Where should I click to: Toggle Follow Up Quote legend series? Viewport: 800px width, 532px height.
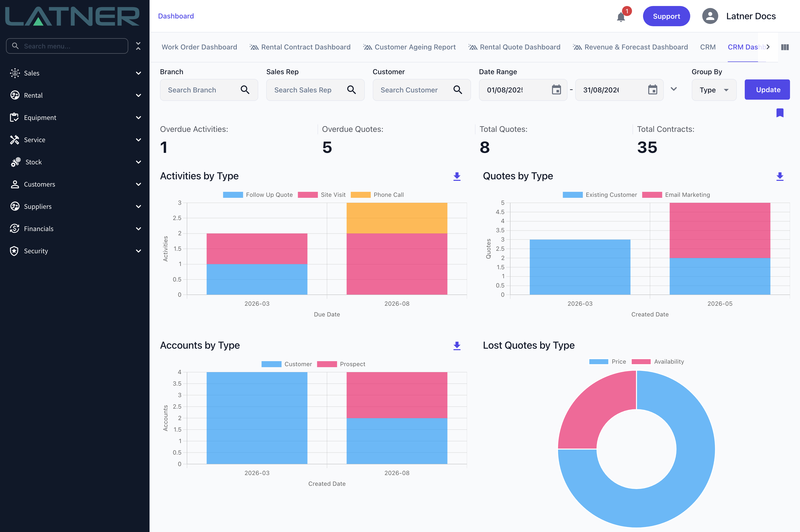click(x=258, y=195)
